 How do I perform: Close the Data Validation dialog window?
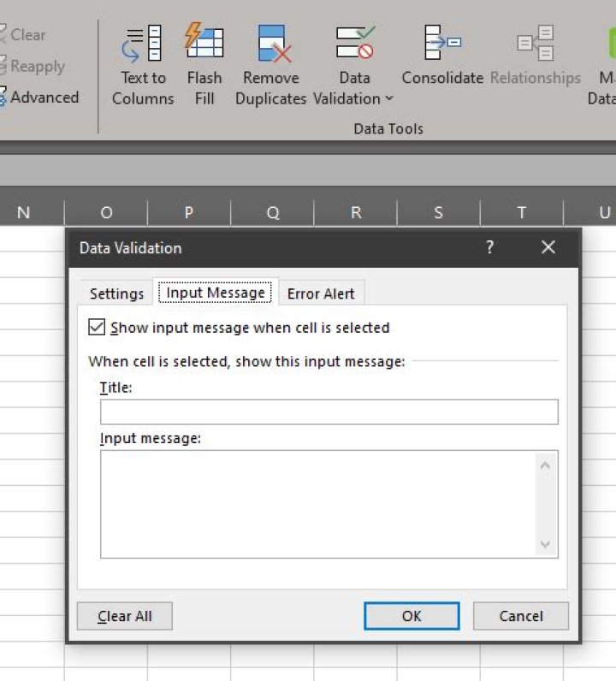click(548, 247)
